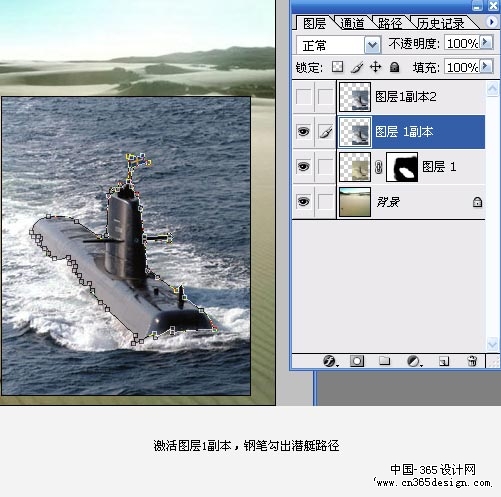Click the create new layer icon

coord(444,361)
